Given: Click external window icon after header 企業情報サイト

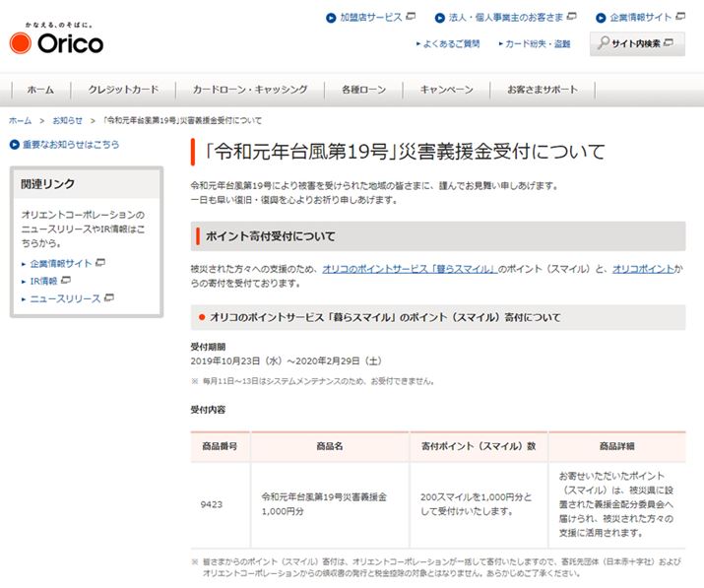Looking at the screenshot, I should [680, 17].
